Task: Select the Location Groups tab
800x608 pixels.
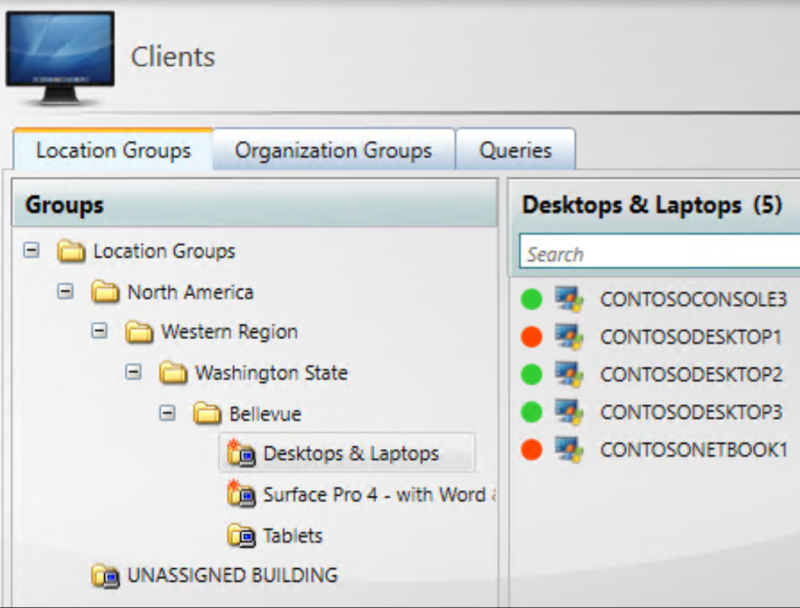Action: (x=113, y=150)
